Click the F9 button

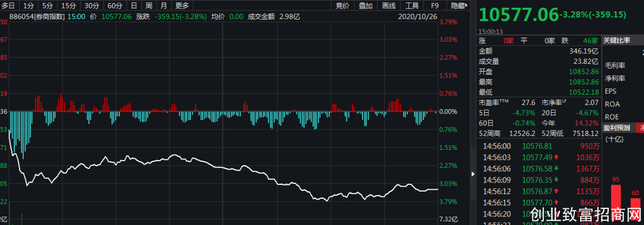pos(435,5)
